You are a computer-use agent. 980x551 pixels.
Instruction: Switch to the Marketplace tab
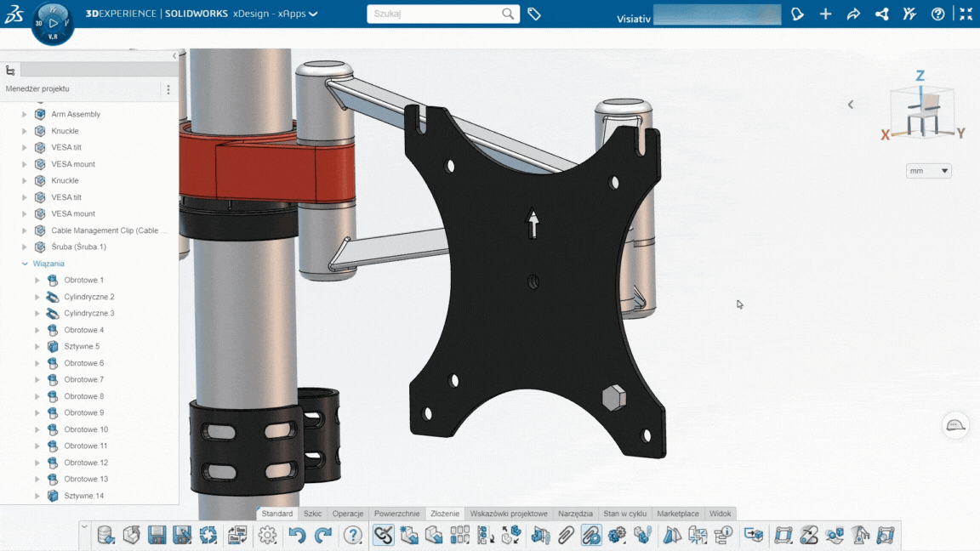(678, 514)
